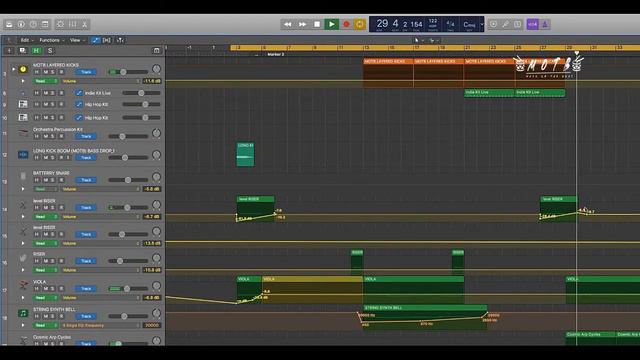Click the drum machine icon of second Hip Hop Kit
This screenshot has width=640, height=360.
point(23,118)
